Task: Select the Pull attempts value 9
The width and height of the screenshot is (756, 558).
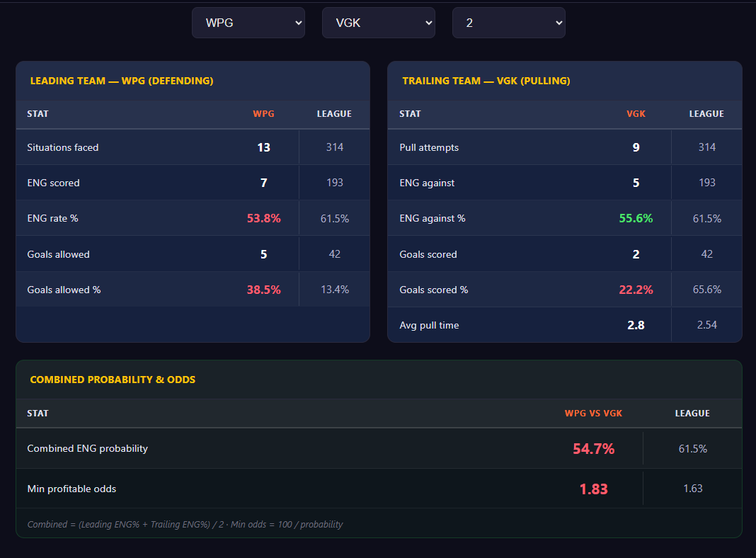Action: coord(636,147)
